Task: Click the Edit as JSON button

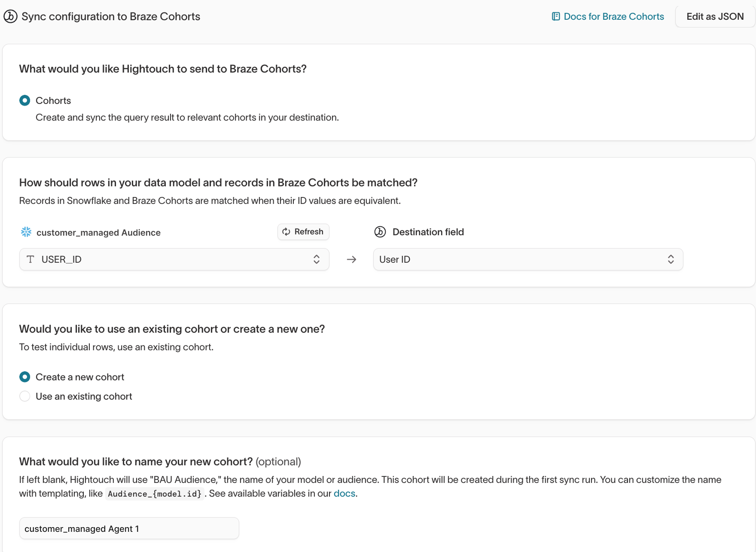Action: coord(715,16)
